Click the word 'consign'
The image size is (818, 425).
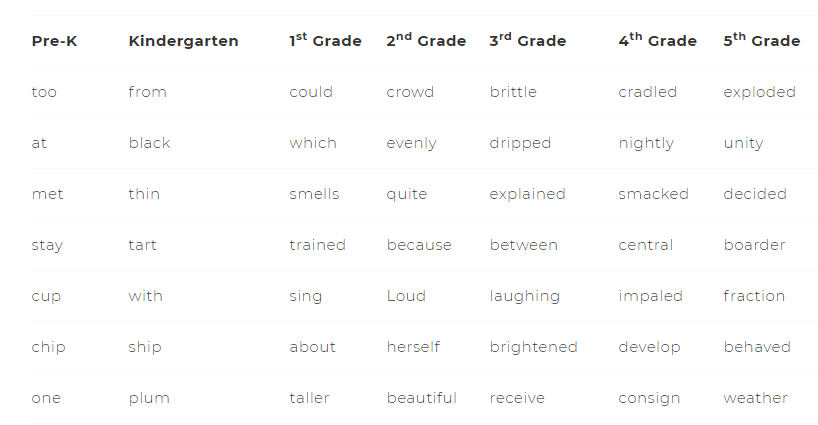click(x=649, y=398)
